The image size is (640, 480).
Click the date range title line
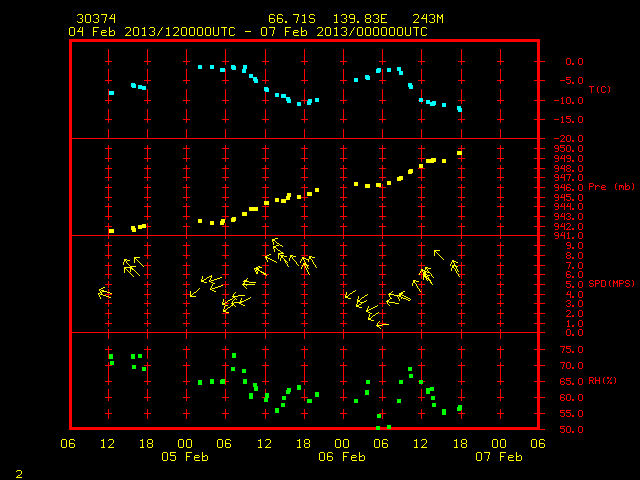click(x=248, y=32)
